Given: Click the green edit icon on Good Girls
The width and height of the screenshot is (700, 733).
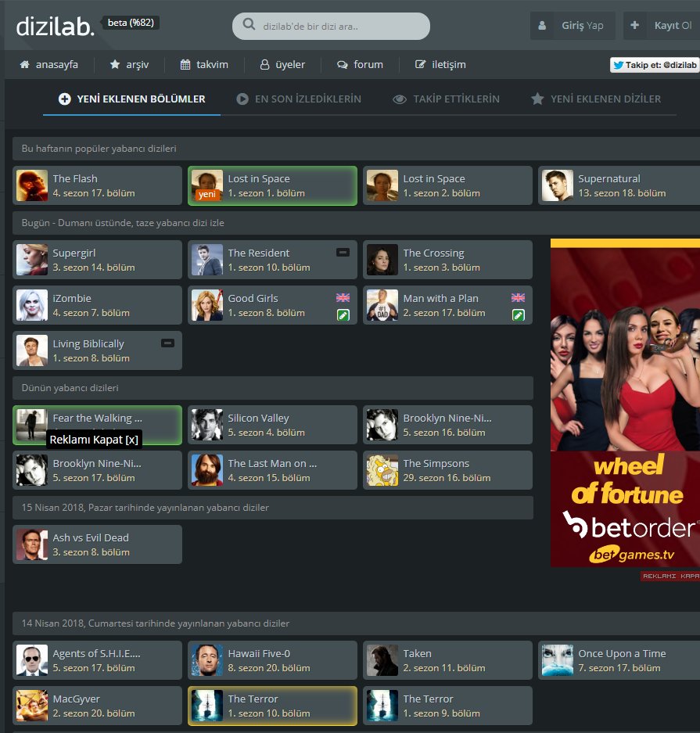Looking at the screenshot, I should (343, 315).
